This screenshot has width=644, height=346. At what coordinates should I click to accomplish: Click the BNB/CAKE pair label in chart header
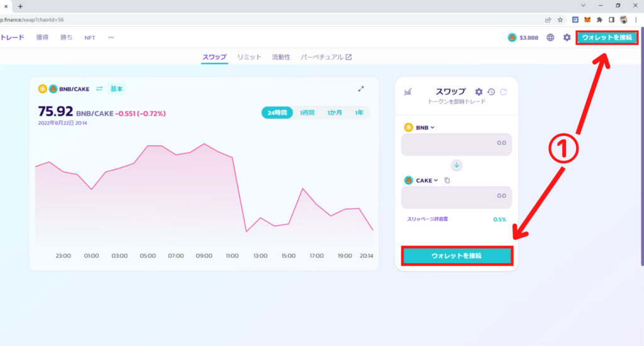74,89
